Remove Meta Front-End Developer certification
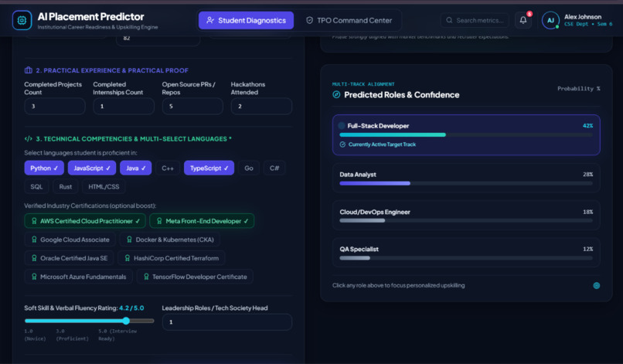Screen dimensions: 623x364 [202, 221]
